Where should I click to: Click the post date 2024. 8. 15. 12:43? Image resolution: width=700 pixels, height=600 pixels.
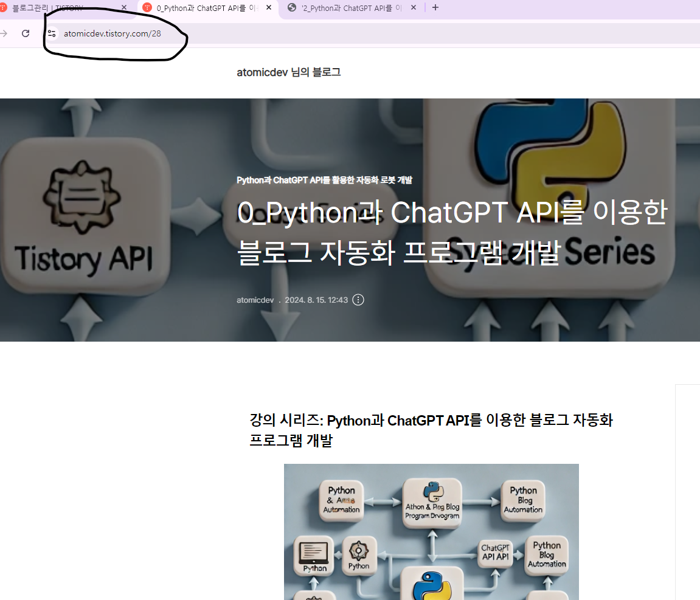pyautogui.click(x=316, y=300)
